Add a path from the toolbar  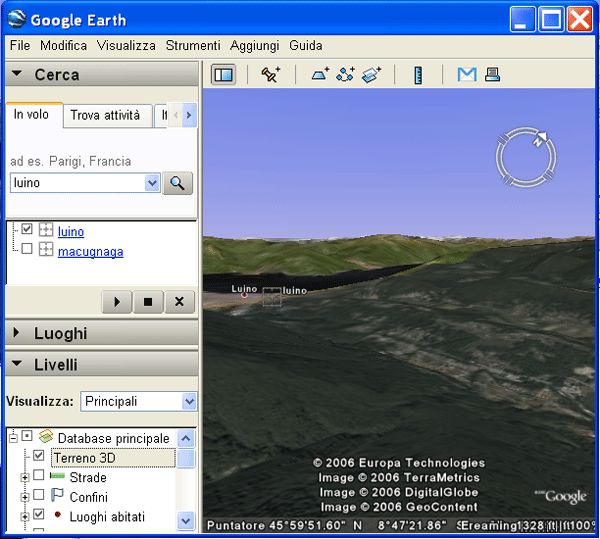coord(345,74)
